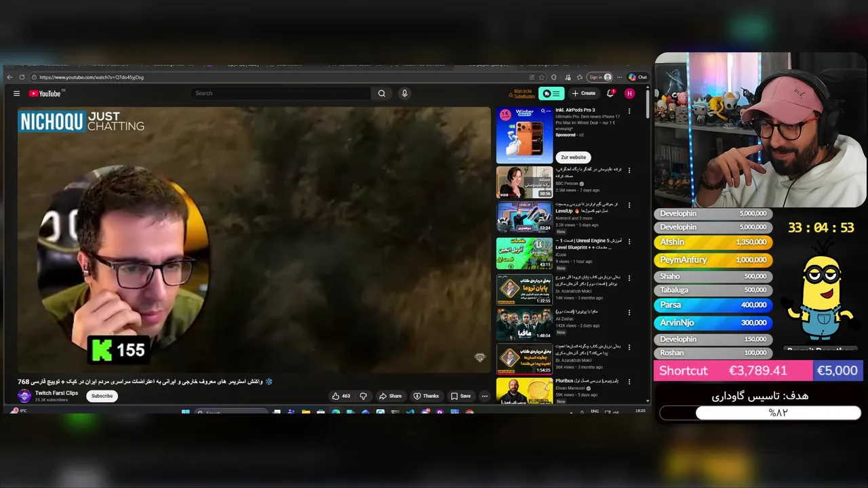Open the LevelUp NotronX video thumbnail

tap(524, 217)
